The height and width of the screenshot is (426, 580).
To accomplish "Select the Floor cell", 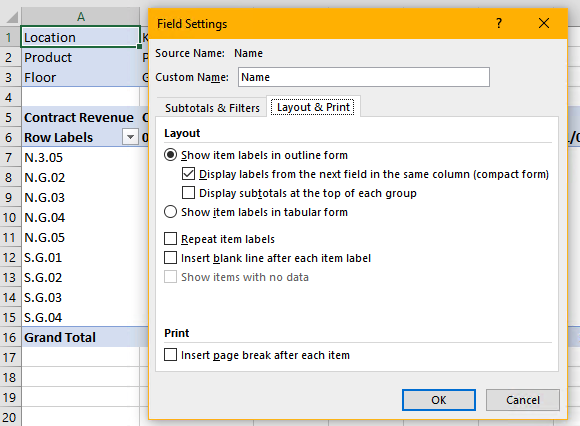I will click(81, 77).
